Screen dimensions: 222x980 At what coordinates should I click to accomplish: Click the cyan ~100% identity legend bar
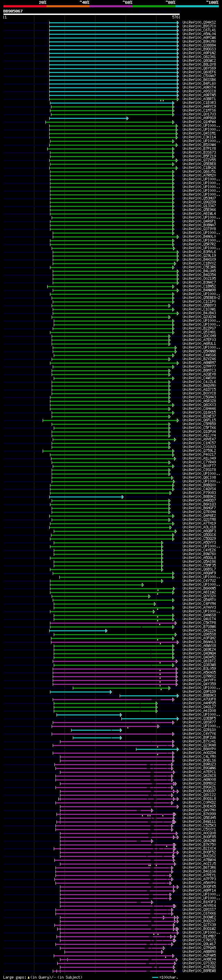pyautogui.click(x=197, y=6)
